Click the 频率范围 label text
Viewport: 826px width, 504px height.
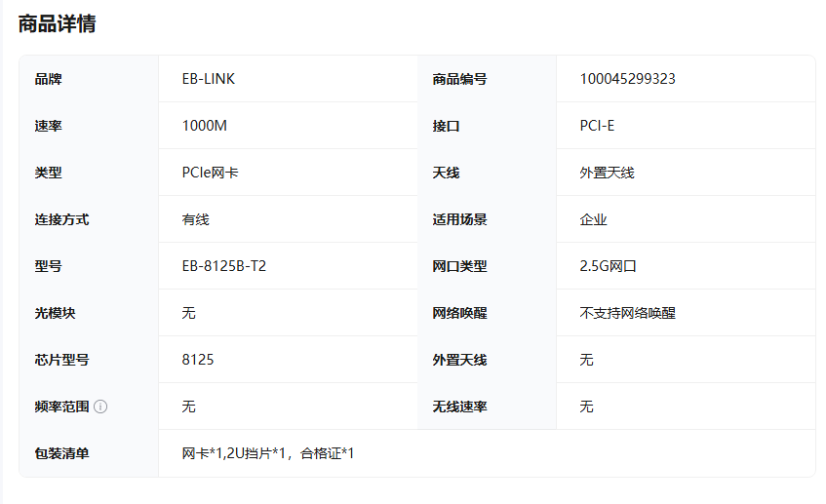[61, 407]
